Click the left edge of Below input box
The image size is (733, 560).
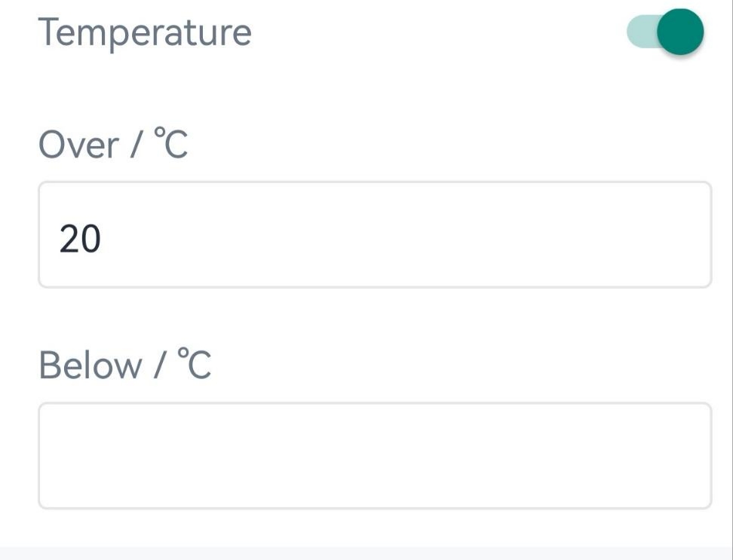coord(53,455)
